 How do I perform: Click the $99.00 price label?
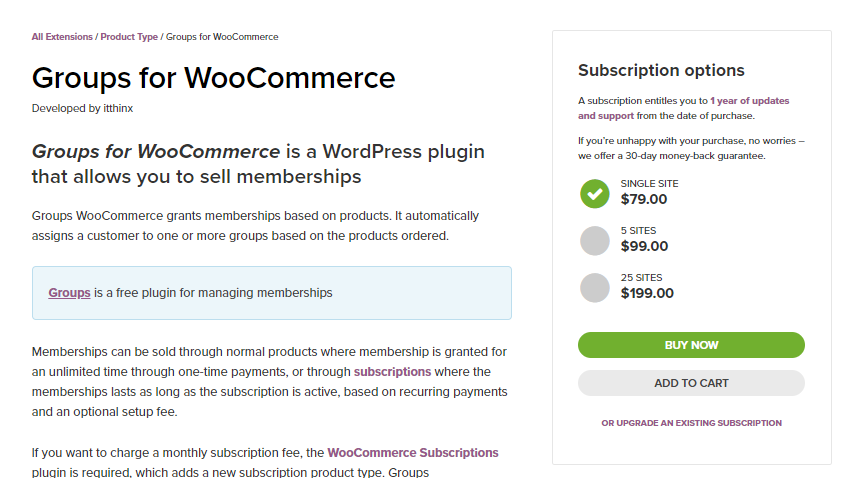pos(644,246)
